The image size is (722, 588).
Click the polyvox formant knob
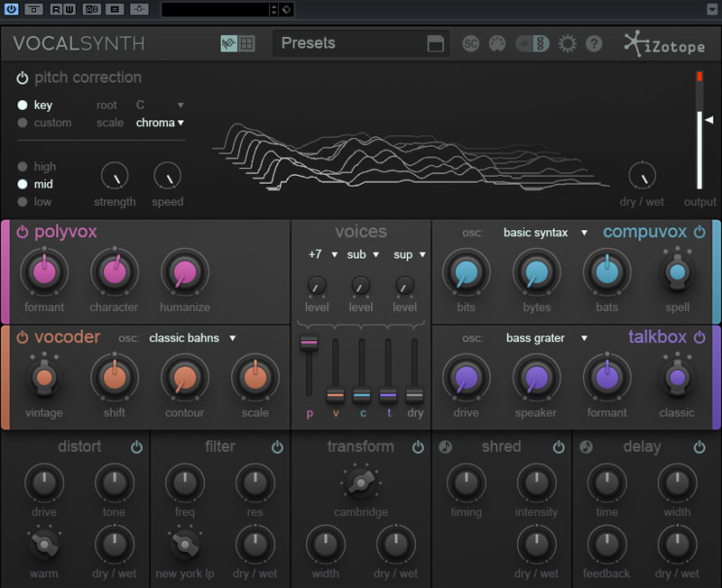44,272
